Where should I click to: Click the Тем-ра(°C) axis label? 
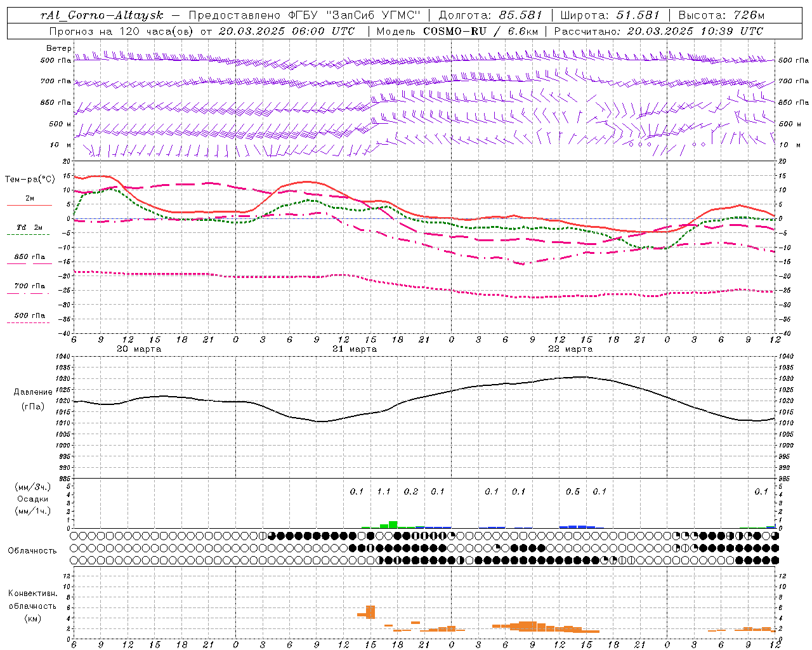pos(30,180)
